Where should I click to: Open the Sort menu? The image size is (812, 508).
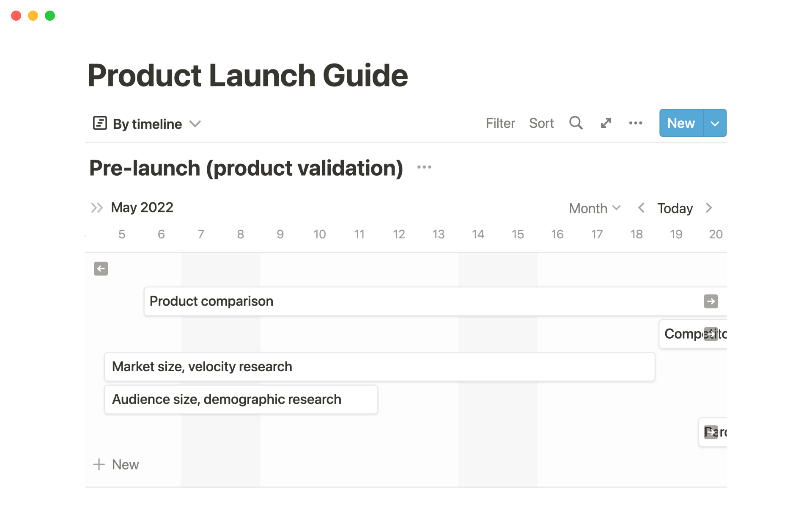tap(541, 123)
